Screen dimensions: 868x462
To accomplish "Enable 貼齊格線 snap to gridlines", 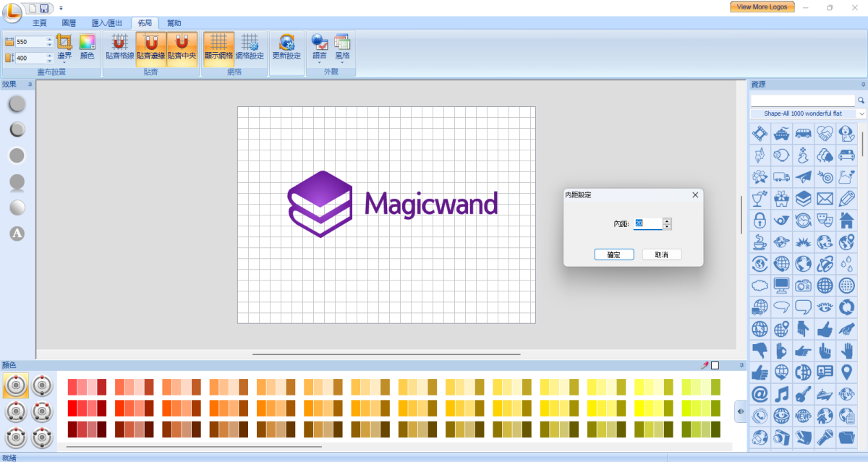I will click(119, 48).
